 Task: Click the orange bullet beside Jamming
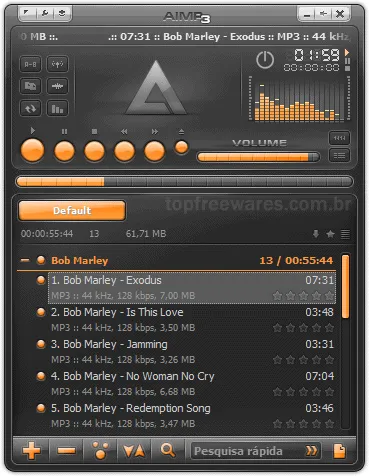click(x=41, y=344)
